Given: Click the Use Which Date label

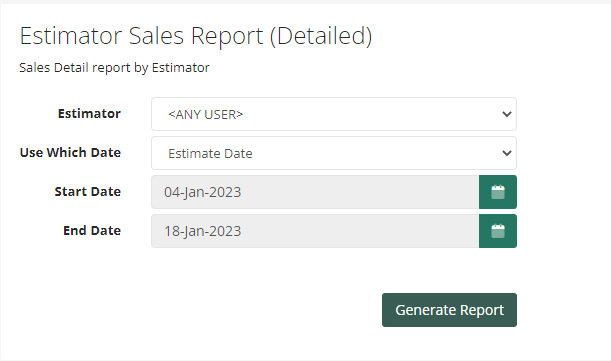Looking at the screenshot, I should tap(70, 152).
